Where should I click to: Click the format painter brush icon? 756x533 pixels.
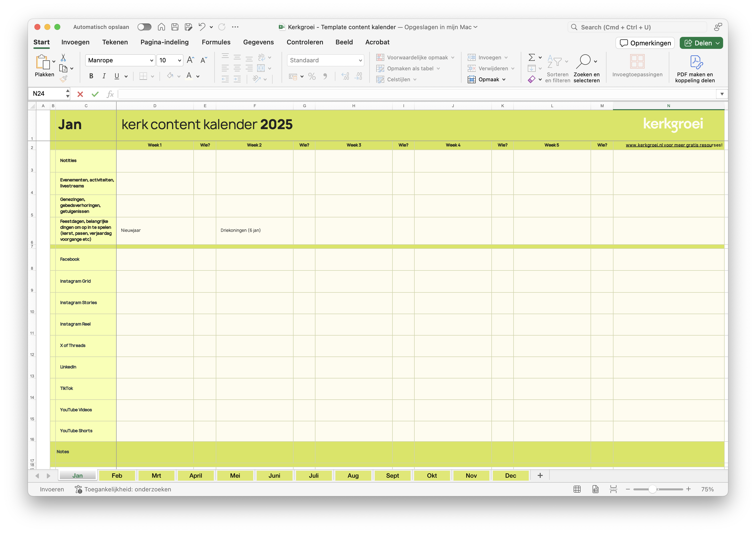(64, 79)
